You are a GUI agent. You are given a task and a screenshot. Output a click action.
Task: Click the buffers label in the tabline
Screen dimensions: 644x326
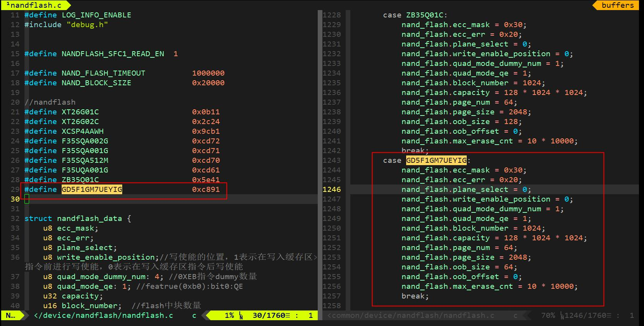click(x=618, y=5)
